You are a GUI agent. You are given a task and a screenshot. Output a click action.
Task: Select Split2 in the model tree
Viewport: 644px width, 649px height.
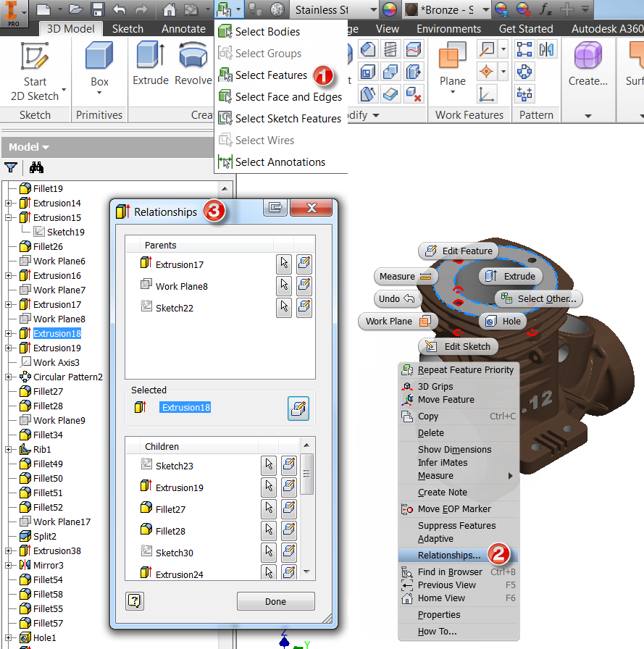pyautogui.click(x=45, y=537)
